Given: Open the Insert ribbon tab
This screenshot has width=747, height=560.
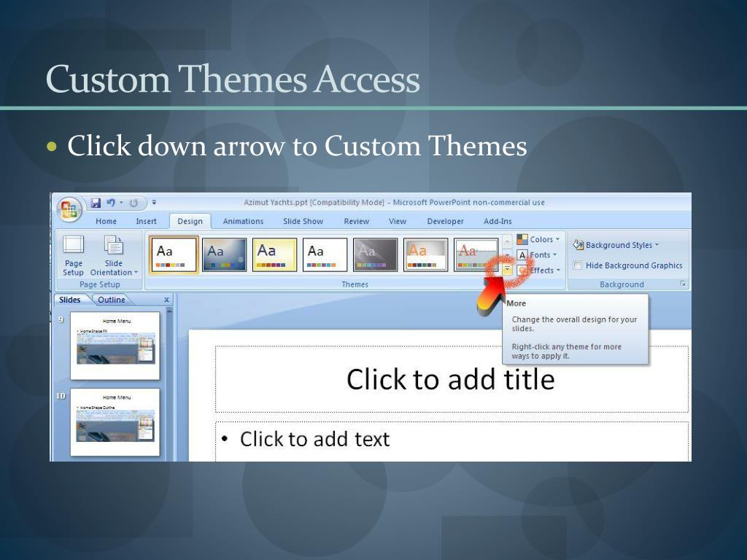Looking at the screenshot, I should (x=146, y=221).
